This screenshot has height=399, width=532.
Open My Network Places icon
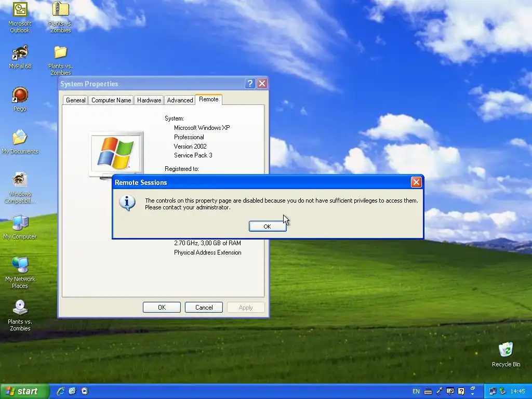point(20,273)
